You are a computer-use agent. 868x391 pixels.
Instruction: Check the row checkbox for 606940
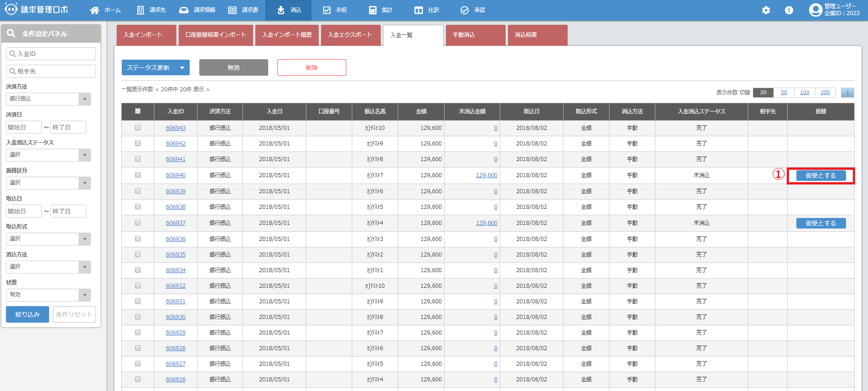[138, 175]
